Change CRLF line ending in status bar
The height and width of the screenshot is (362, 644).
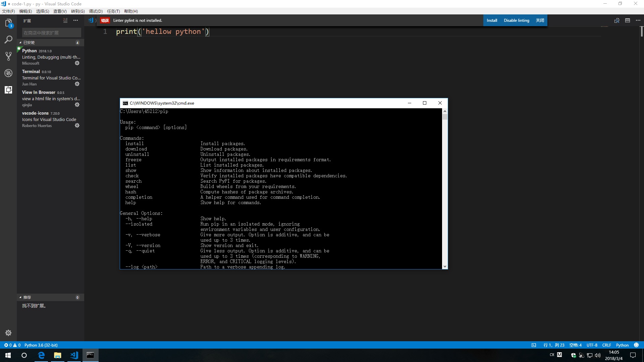606,345
